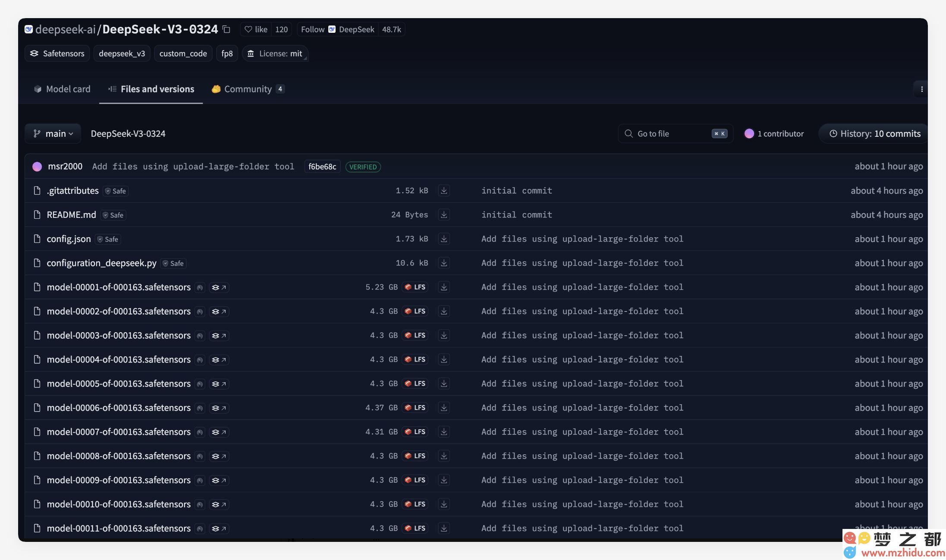Open the config.json file

tap(69, 239)
